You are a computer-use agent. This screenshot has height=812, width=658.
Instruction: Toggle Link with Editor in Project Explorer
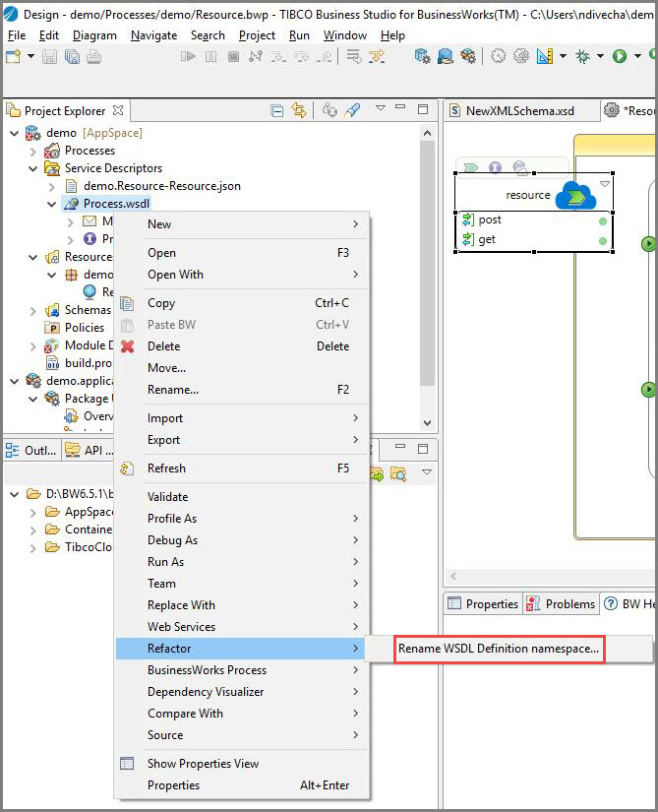tap(299, 110)
